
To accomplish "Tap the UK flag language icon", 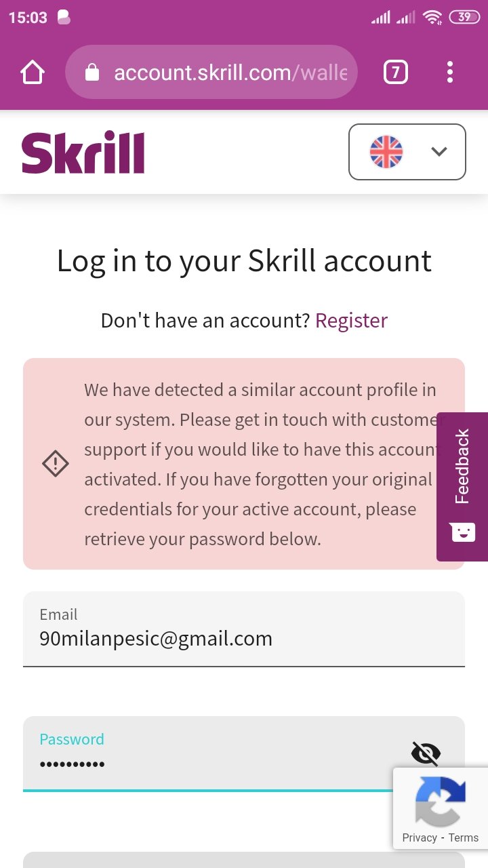I will coord(386,152).
